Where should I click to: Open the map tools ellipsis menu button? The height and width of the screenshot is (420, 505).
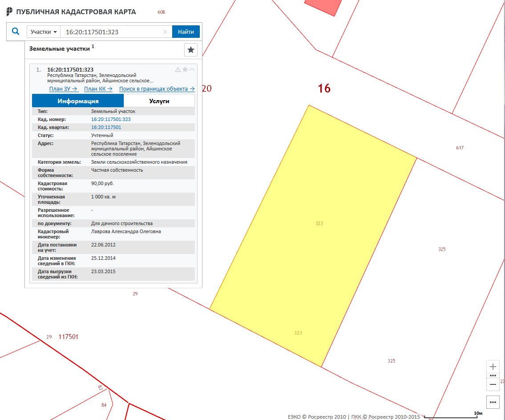(x=493, y=402)
